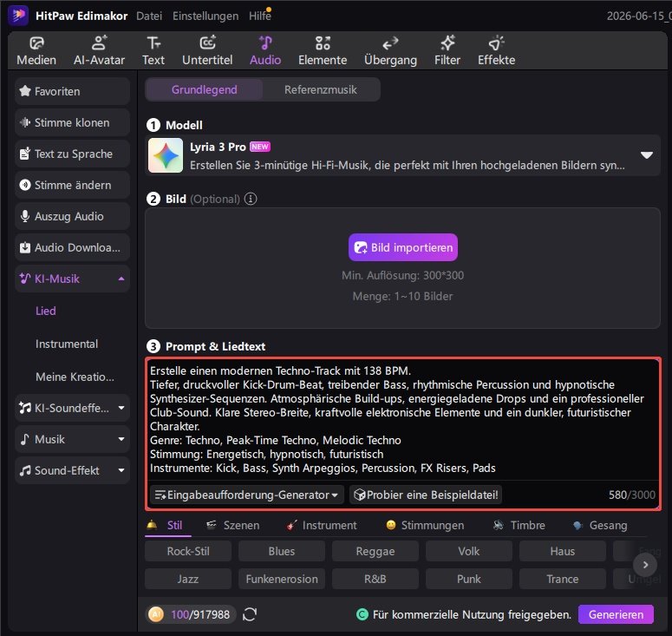Open the Eingabeaufforderung-Generator dropdown
Screen dimensions: 672x636
coord(247,495)
